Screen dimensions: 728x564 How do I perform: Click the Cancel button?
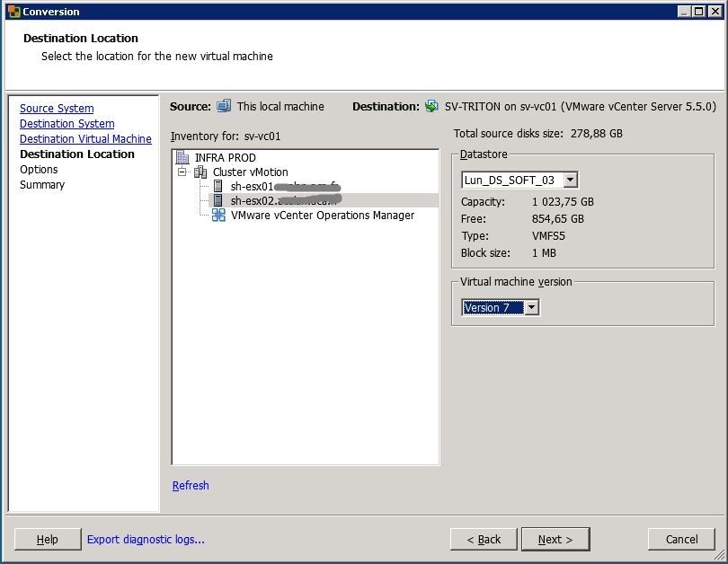[681, 540]
